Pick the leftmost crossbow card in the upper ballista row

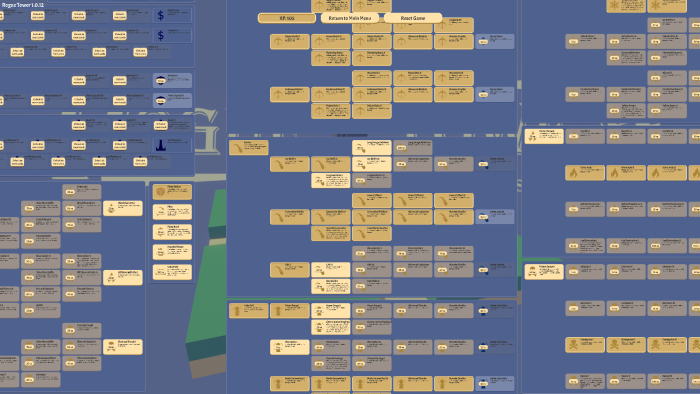coord(290,41)
